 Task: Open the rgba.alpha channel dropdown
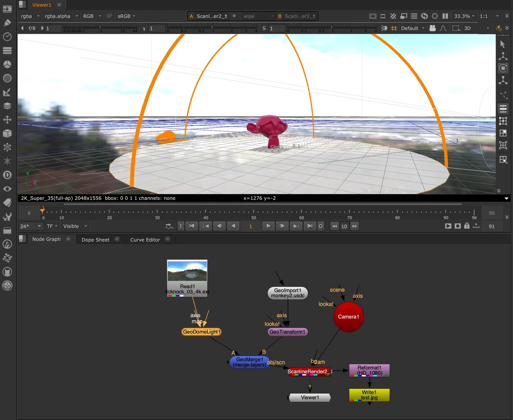62,16
